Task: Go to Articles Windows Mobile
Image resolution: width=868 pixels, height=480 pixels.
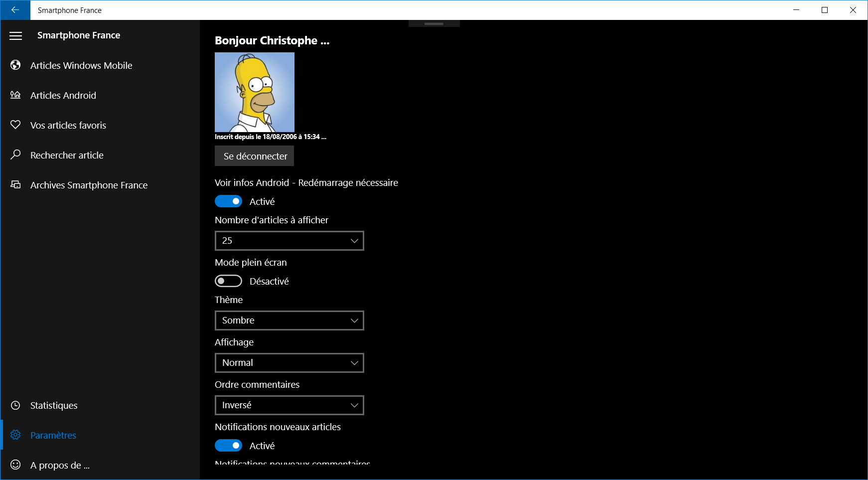Action: click(100, 65)
